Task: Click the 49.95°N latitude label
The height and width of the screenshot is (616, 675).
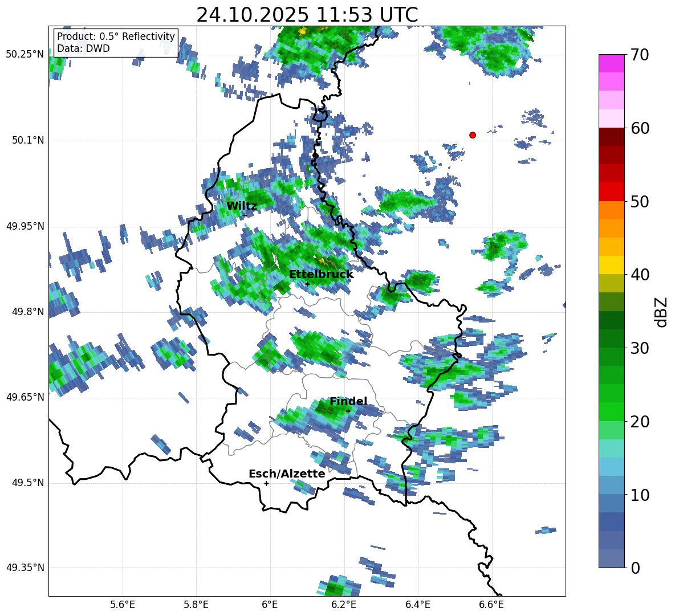Action: coord(25,226)
